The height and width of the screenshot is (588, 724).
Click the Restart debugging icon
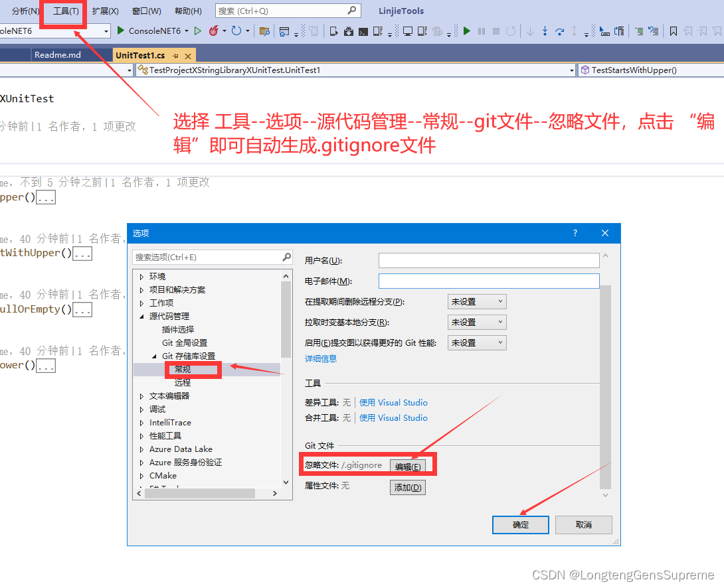point(511,30)
